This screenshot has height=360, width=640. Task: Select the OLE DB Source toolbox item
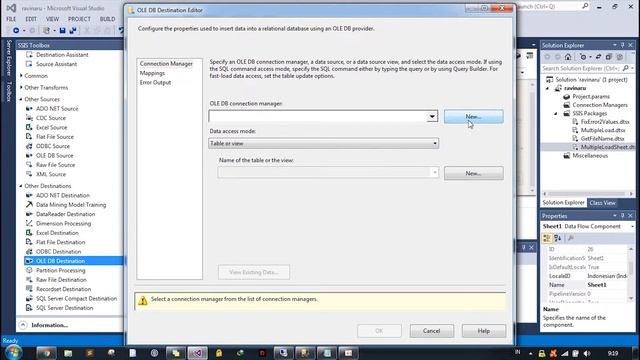54,156
